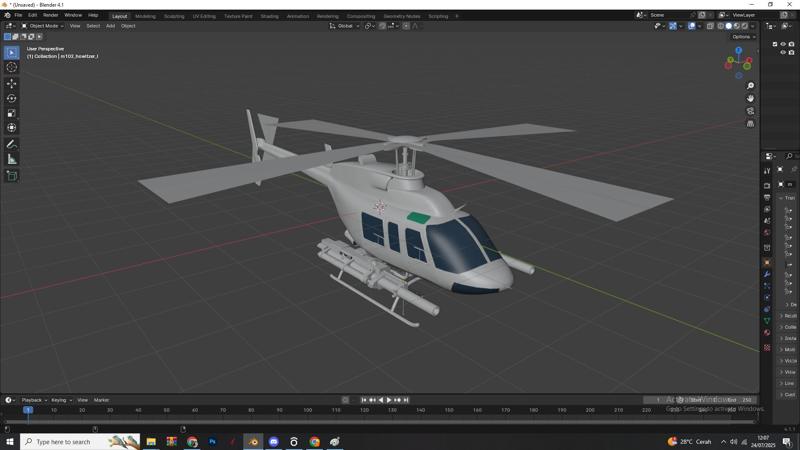Select the Add Cube tool
Image resolution: width=800 pixels, height=450 pixels.
11,176
